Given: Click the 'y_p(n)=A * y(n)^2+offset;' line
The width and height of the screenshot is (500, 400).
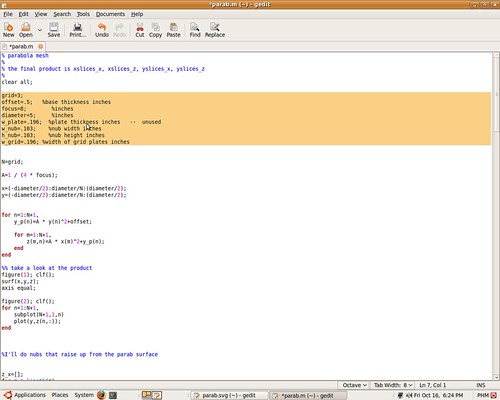Looking at the screenshot, I should coord(53,222).
